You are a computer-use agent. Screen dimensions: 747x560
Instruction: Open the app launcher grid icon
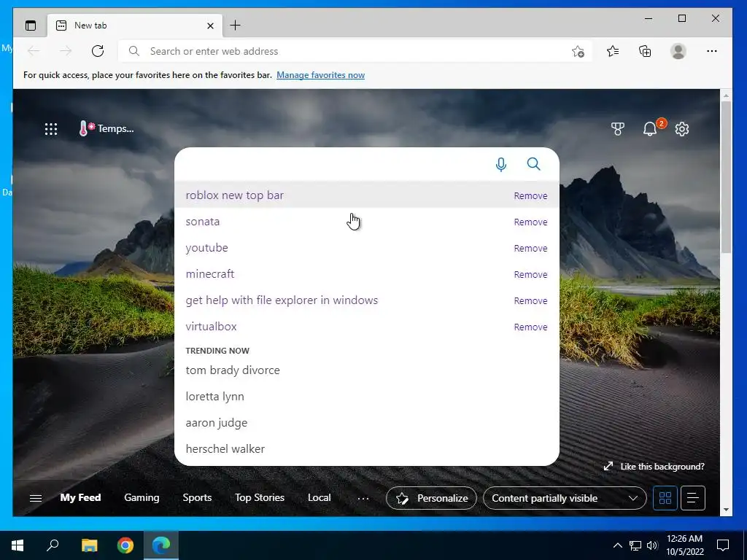pos(51,128)
